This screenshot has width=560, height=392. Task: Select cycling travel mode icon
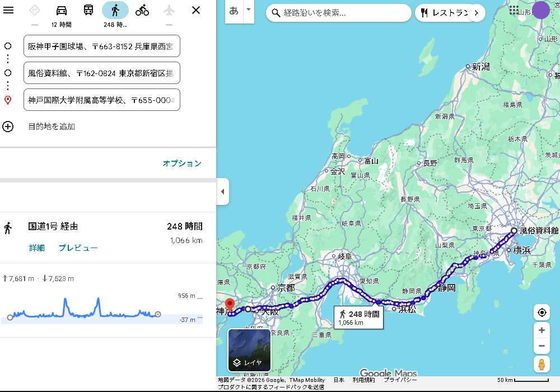click(142, 10)
